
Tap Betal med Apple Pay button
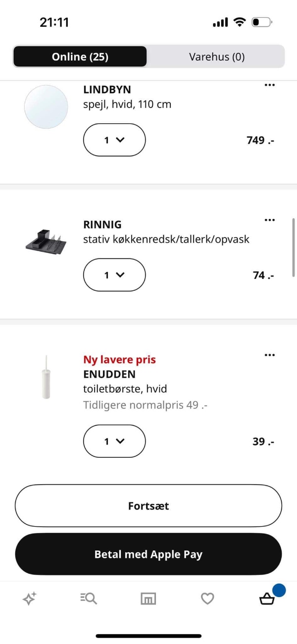[148, 554]
